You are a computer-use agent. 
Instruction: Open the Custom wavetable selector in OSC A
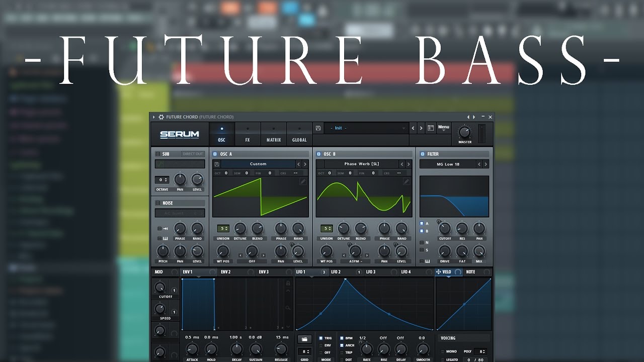[x=258, y=164]
